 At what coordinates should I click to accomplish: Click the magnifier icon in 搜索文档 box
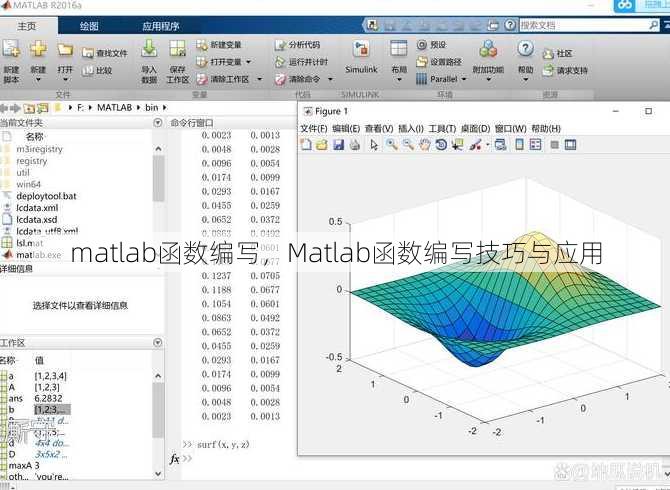coord(654,25)
